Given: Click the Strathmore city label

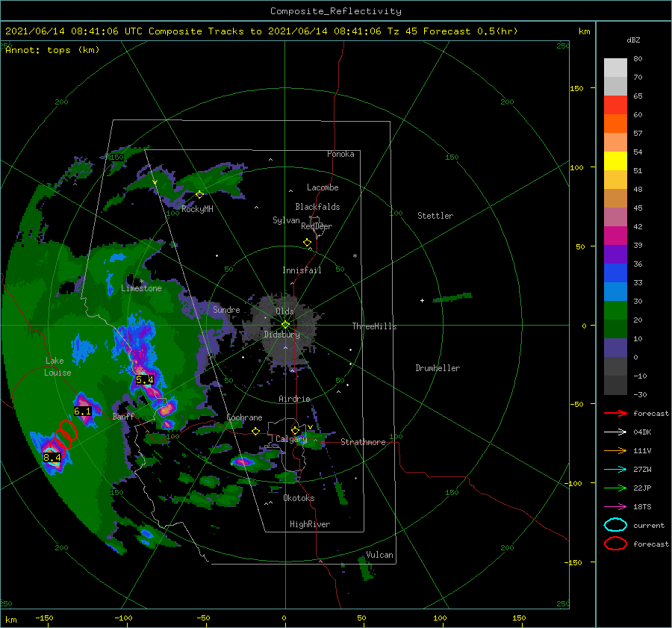Looking at the screenshot, I should point(363,442).
